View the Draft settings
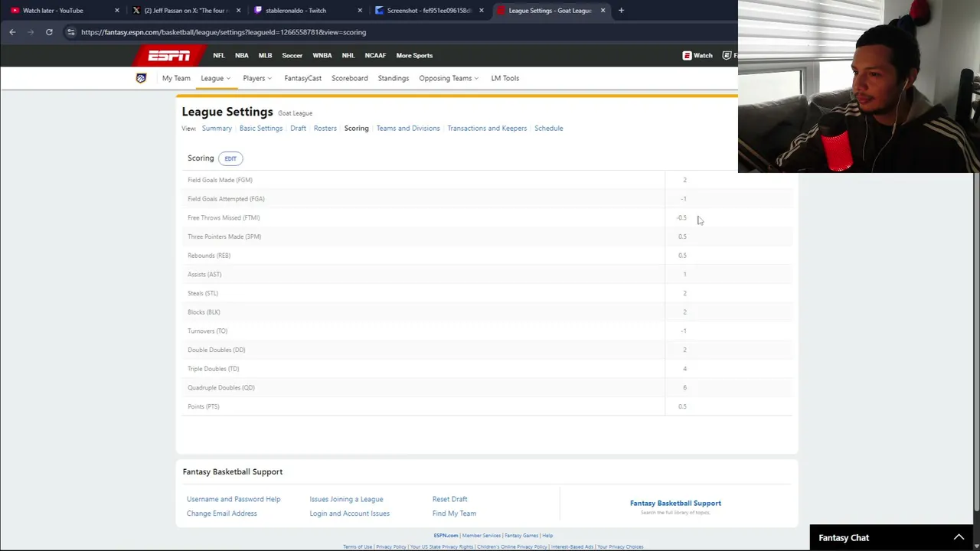Viewport: 980px width, 551px height. pyautogui.click(x=298, y=129)
